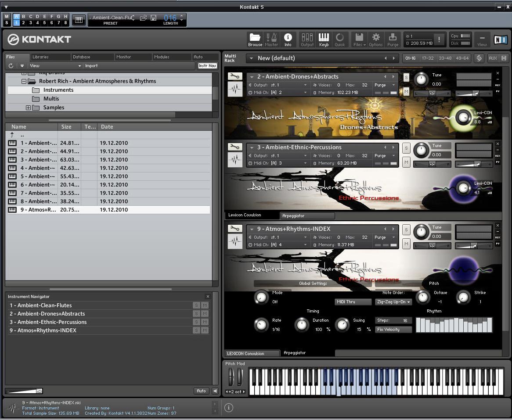
Task: Mute Atmos+Rhythms-INDEX in Instrument Navigator
Action: [x=205, y=330]
